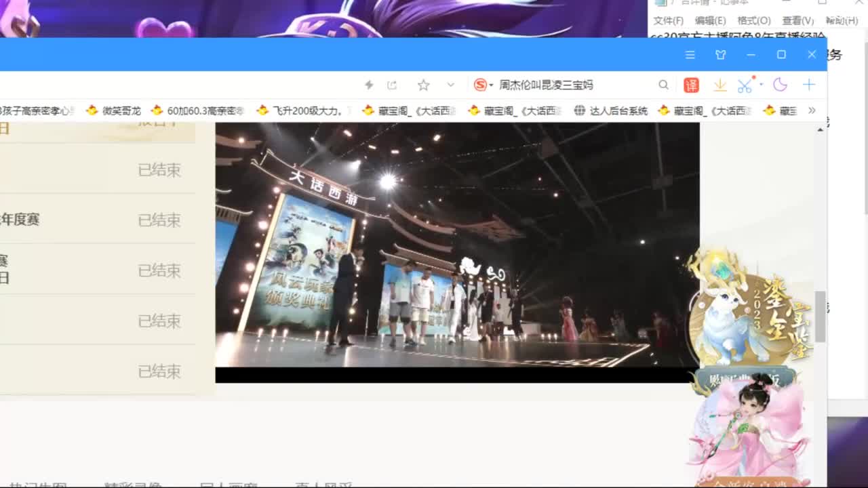This screenshot has width=868, height=488.
Task: Open the red translate (译) icon
Action: pos(691,85)
